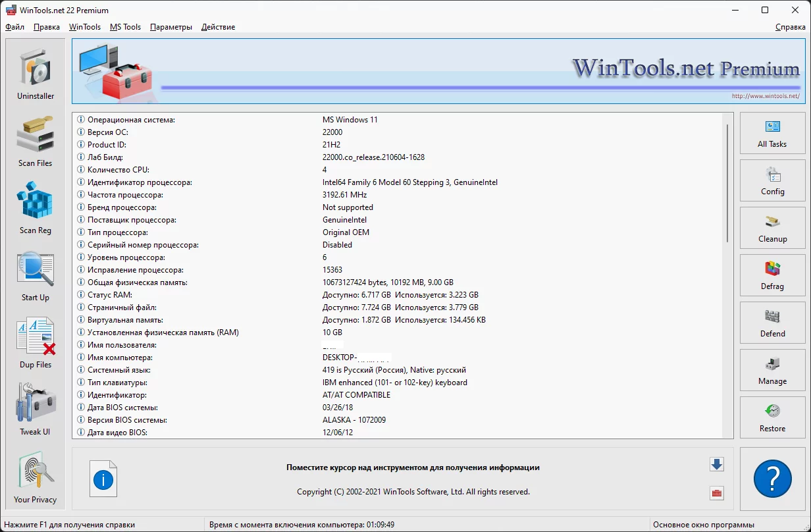Image resolution: width=811 pixels, height=532 pixels.
Task: Select the 'AT/AT COMPATIBLE' value
Action: click(x=356, y=395)
